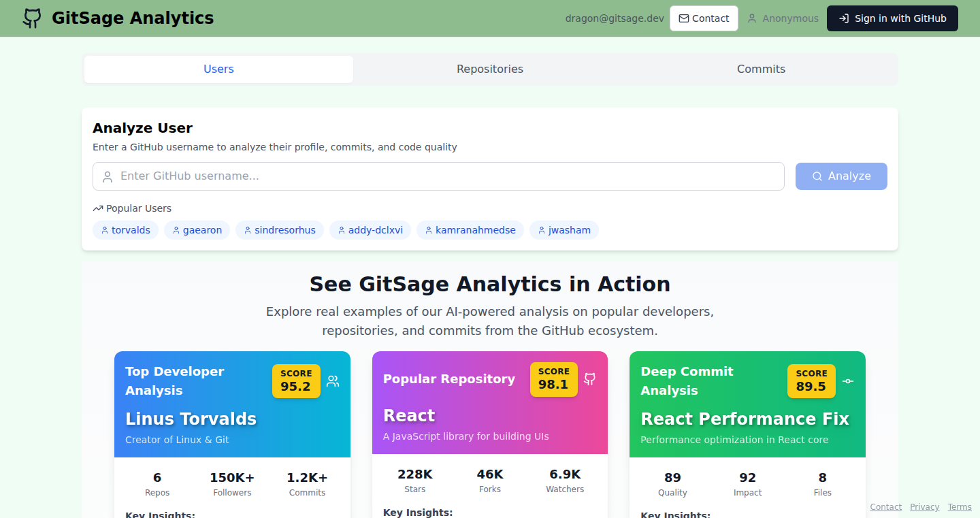Click the sign-in arrow icon
Screen dimensions: 980x518
(x=844, y=18)
